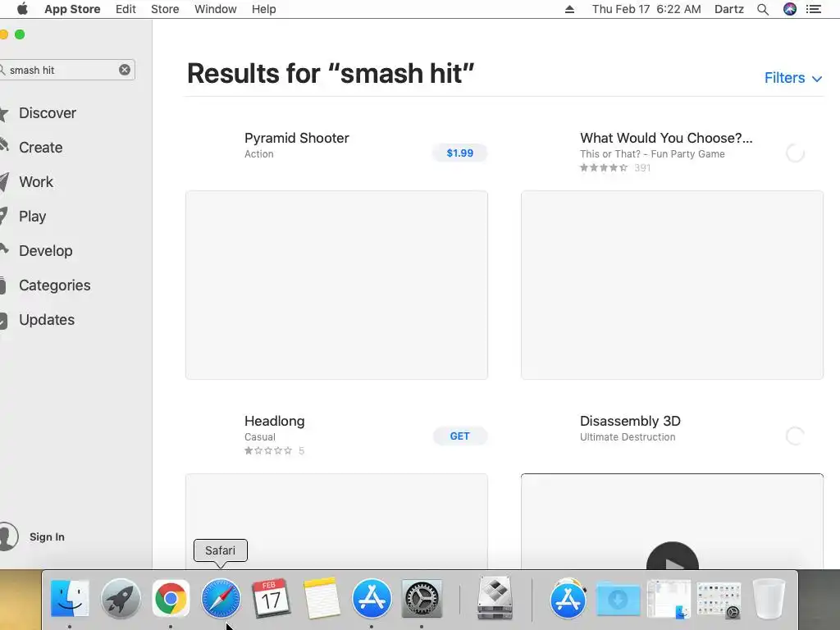
Task: Open Siri from the menu bar
Action: click(x=790, y=9)
